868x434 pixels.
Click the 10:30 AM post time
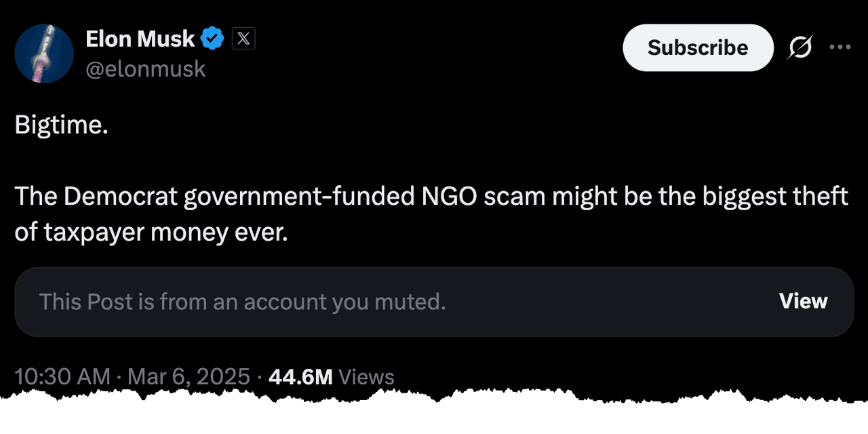click(62, 377)
